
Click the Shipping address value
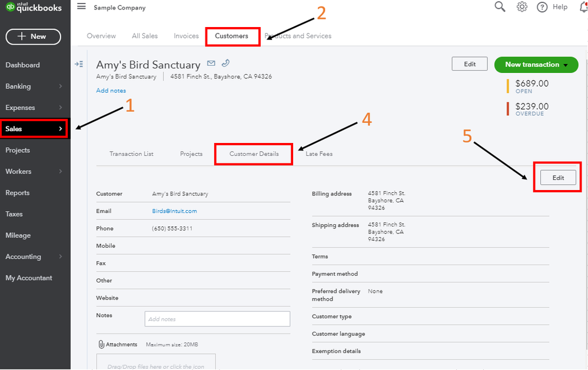[x=386, y=232]
